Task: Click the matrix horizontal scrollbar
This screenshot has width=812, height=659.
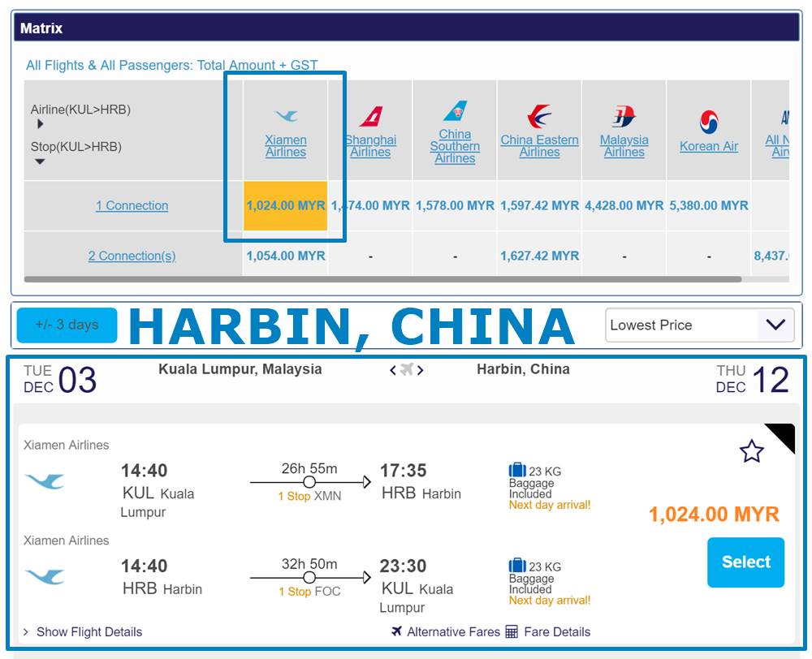Action: coord(382,279)
